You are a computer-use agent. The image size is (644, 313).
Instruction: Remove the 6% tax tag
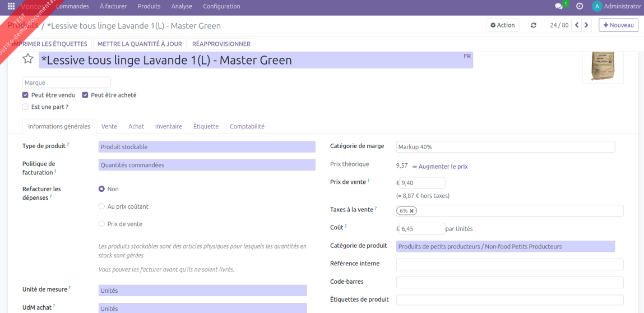tap(411, 210)
